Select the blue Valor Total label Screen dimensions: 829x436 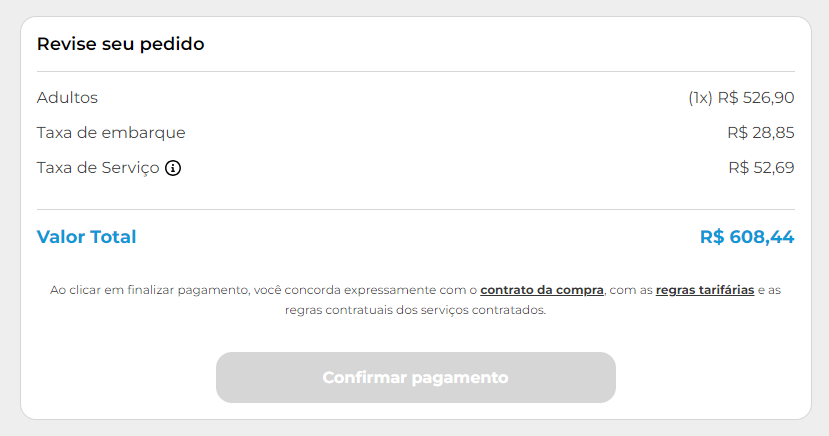(x=86, y=237)
